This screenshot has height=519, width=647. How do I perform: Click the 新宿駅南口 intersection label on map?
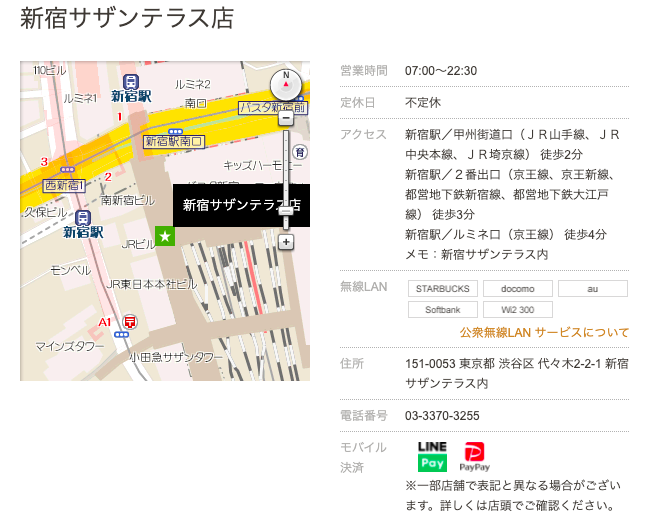coord(174,142)
